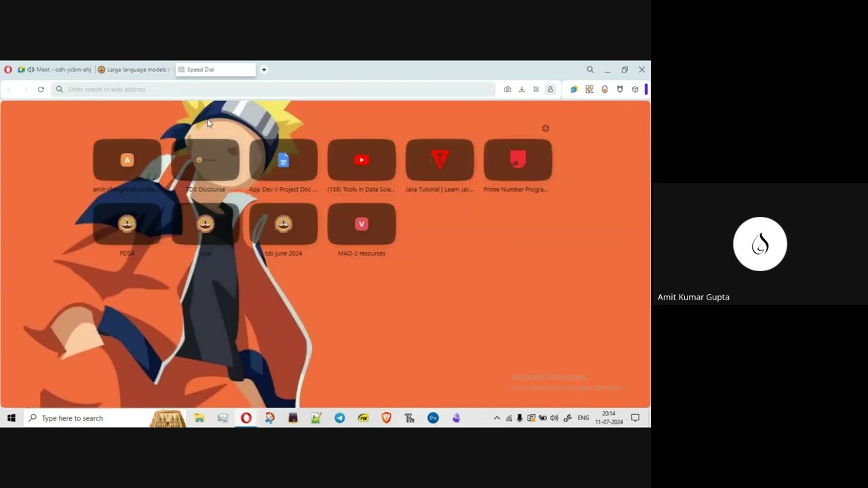Open a new tab with the plus button
Image resolution: width=868 pixels, height=488 pixels.
(x=264, y=70)
